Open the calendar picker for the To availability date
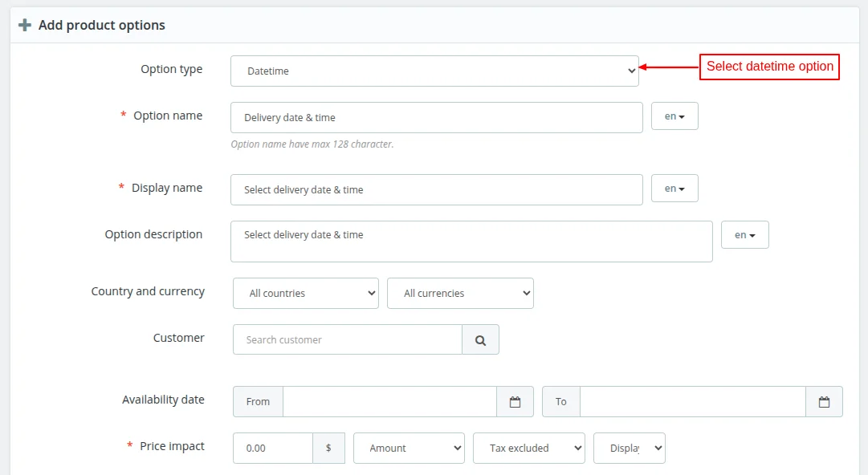Screen dimensions: 868x475 click(824, 401)
